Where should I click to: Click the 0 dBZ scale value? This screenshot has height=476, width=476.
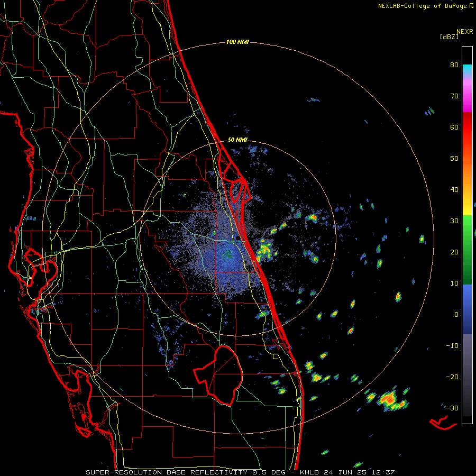[x=456, y=315]
